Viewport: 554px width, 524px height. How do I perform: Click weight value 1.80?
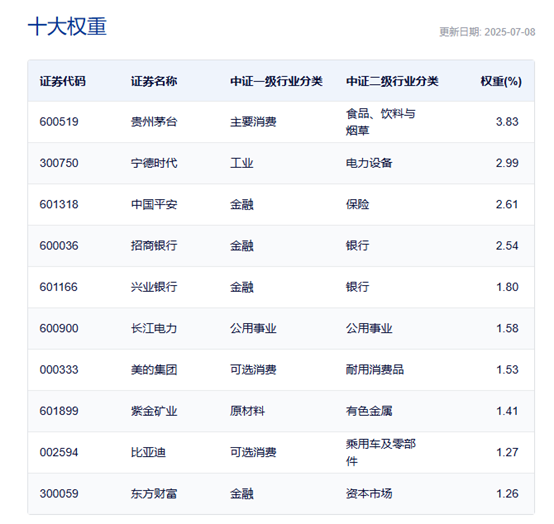[x=507, y=287]
